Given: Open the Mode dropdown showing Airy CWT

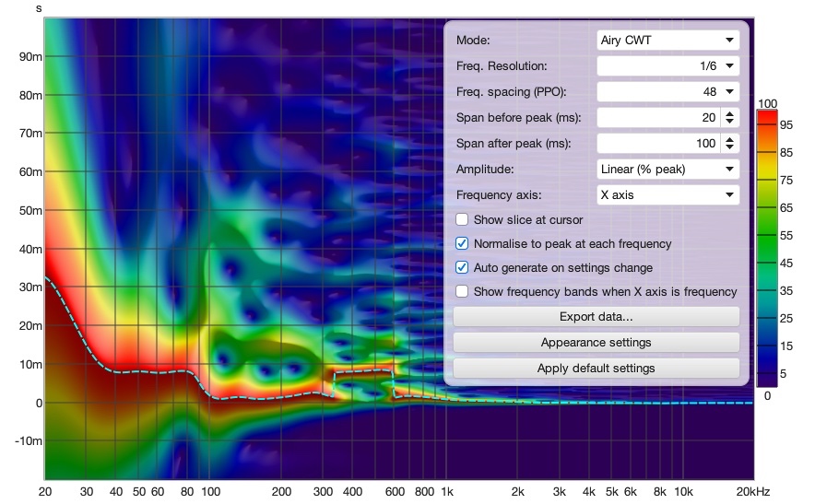Looking at the screenshot, I should click(667, 40).
